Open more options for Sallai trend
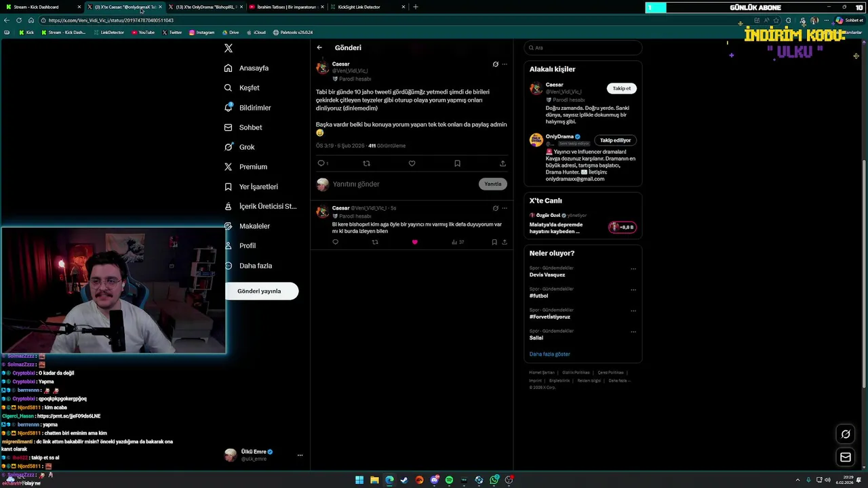 [633, 331]
